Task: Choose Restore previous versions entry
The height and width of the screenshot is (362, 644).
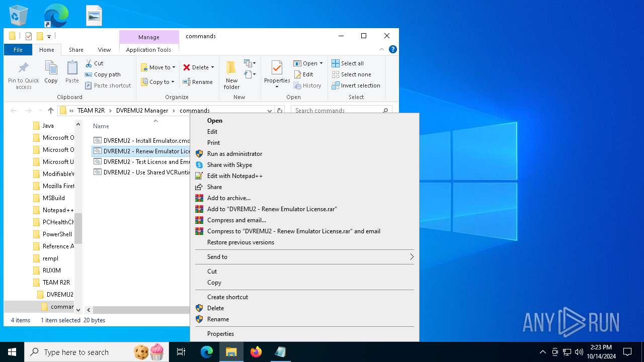Action: pos(304,242)
